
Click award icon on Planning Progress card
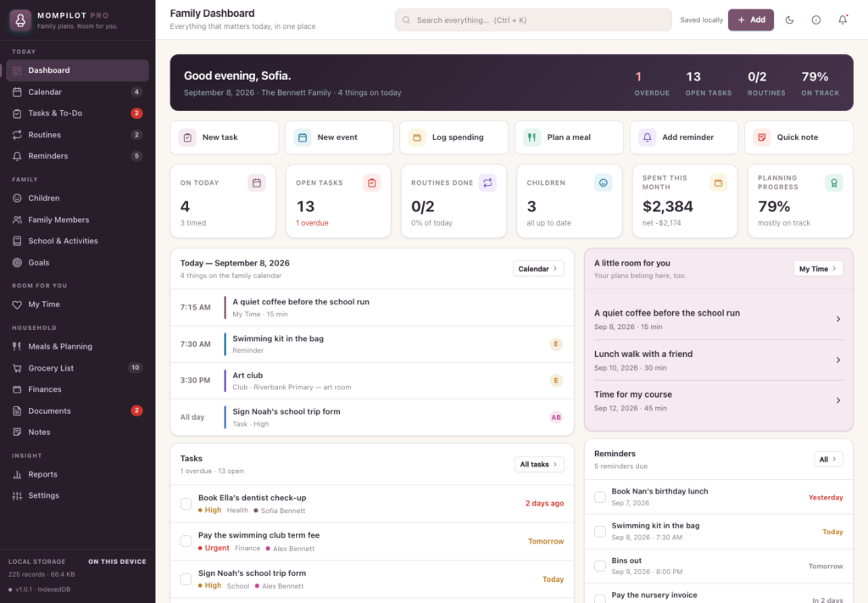(x=834, y=182)
